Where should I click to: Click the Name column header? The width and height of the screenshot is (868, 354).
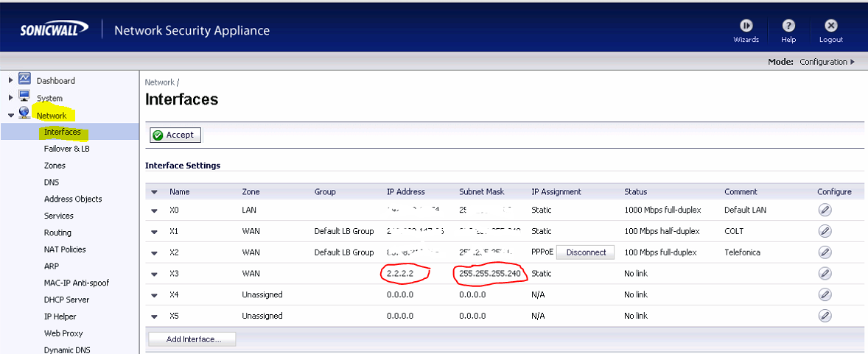(179, 192)
